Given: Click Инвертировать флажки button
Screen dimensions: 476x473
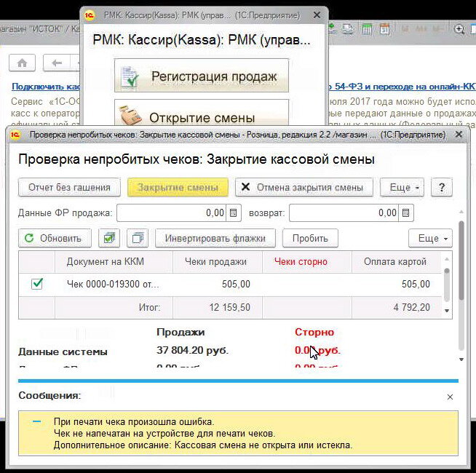Looking at the screenshot, I should tap(215, 239).
